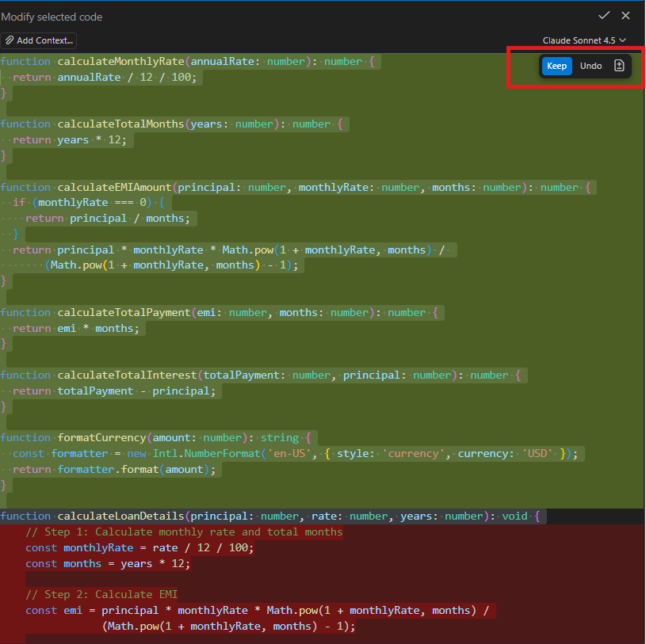Viewport: 646px width, 644px height.
Task: Click 'return emi * months;' line
Action: pos(76,329)
